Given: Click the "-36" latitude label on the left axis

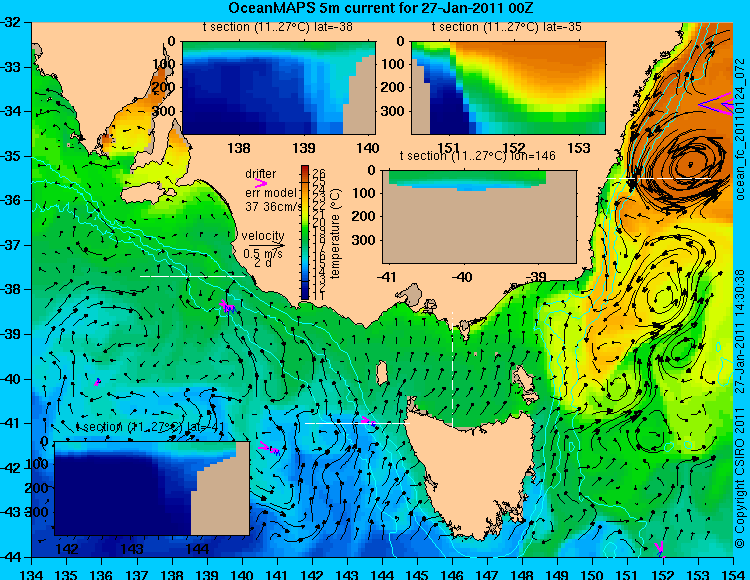Looking at the screenshot, I should click(11, 200).
